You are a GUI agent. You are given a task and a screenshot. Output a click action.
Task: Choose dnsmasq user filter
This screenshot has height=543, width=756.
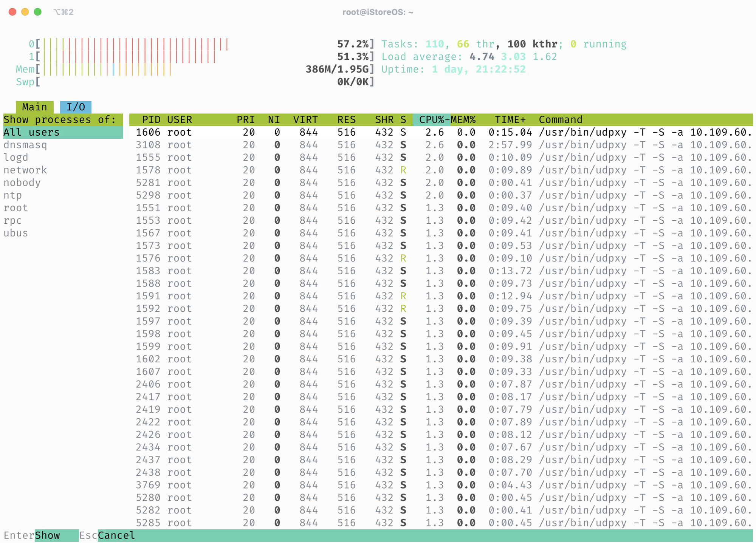coord(25,145)
